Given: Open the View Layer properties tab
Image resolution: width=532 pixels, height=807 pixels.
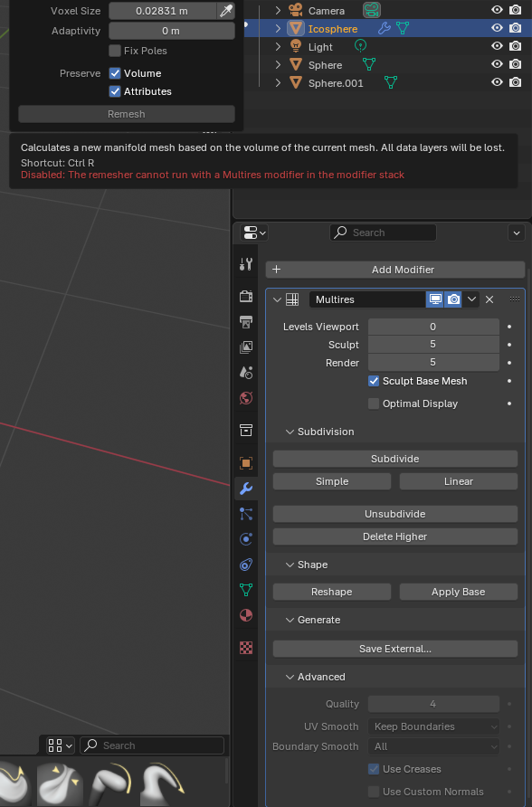Looking at the screenshot, I should click(246, 347).
